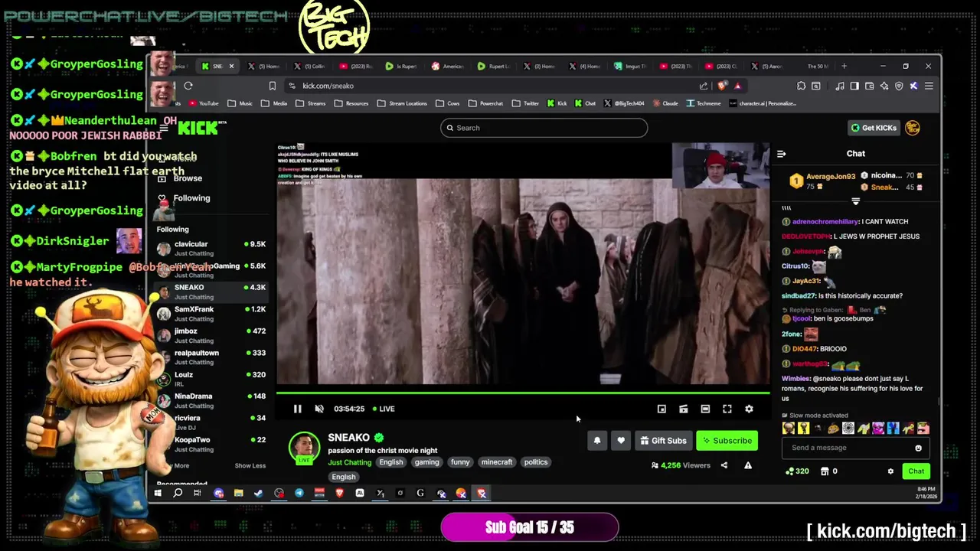Click the Gift Subs button
This screenshot has height=551, width=980.
tap(663, 440)
